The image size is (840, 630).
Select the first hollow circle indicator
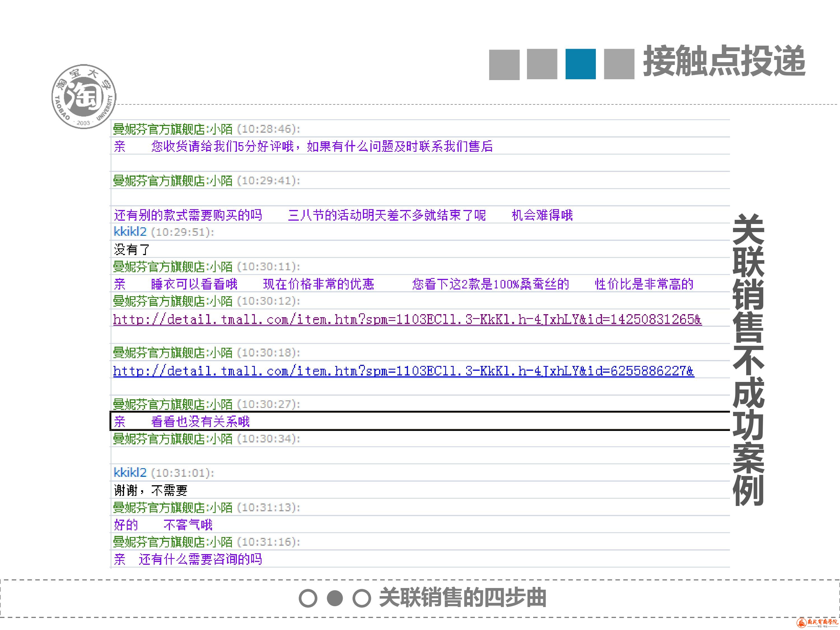tap(308, 598)
